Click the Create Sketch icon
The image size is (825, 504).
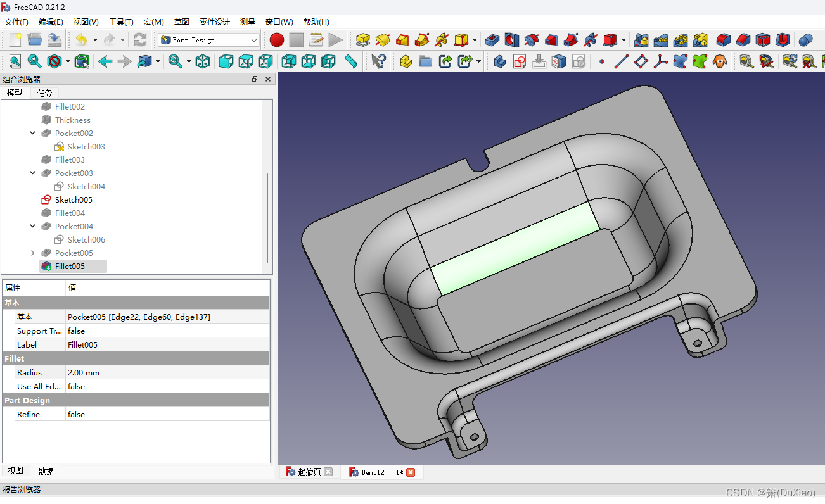pyautogui.click(x=520, y=61)
